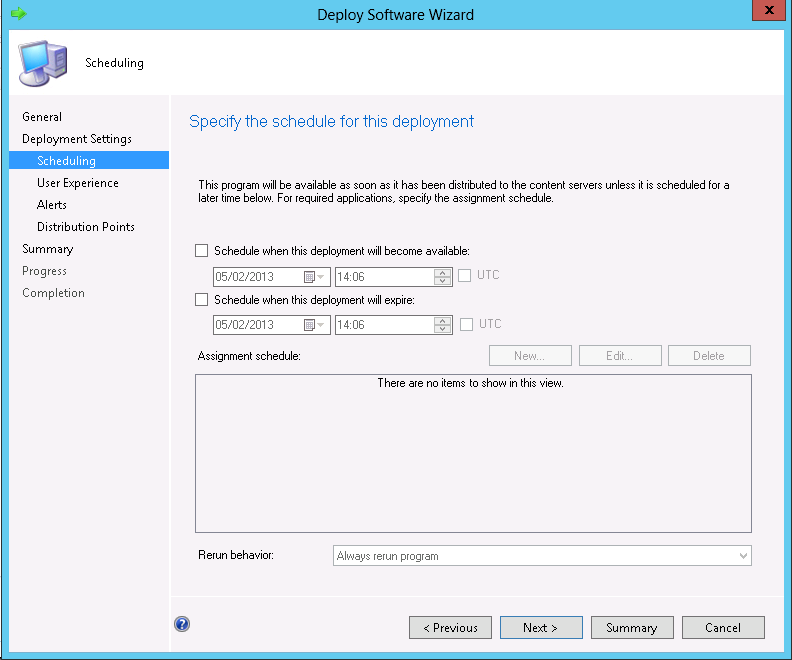Click the Summary button at bottom
Screen dimensions: 792x660
tap(632, 627)
